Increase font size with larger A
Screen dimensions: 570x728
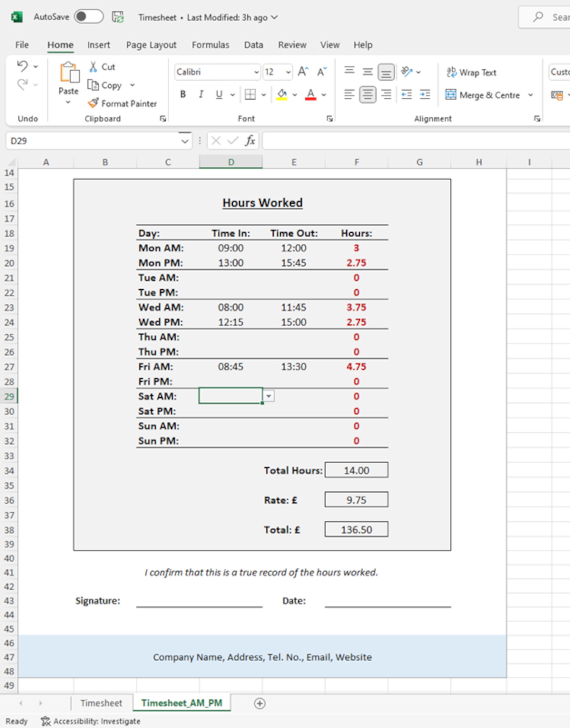(303, 72)
